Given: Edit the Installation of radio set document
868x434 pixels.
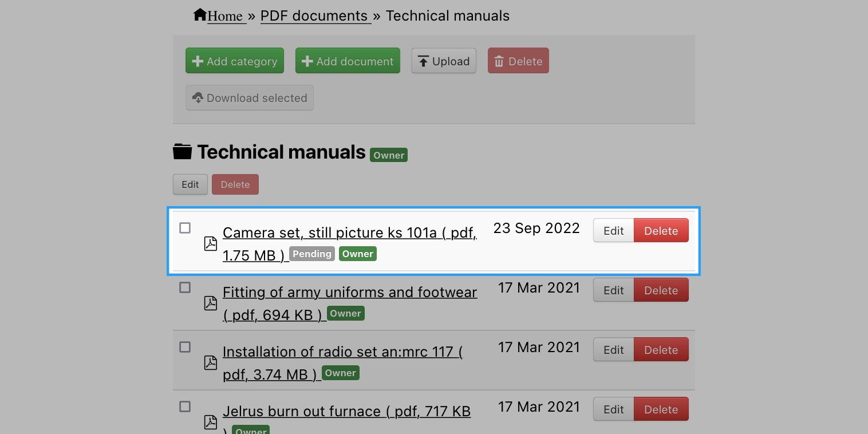Looking at the screenshot, I should pyautogui.click(x=613, y=350).
